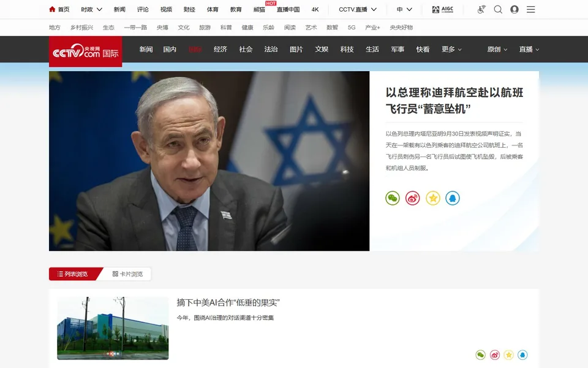Image resolution: width=588 pixels, height=368 pixels.
Task: Open 旅游 in secondary nav
Action: (x=205, y=28)
